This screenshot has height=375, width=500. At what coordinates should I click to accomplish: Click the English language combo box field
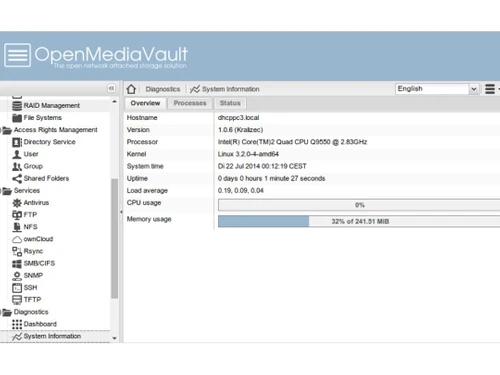click(437, 89)
